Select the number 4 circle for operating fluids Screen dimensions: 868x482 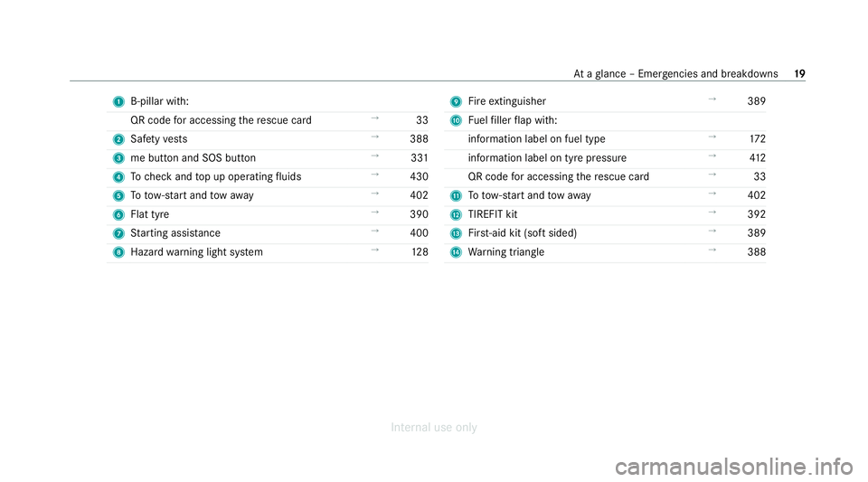[118, 177]
